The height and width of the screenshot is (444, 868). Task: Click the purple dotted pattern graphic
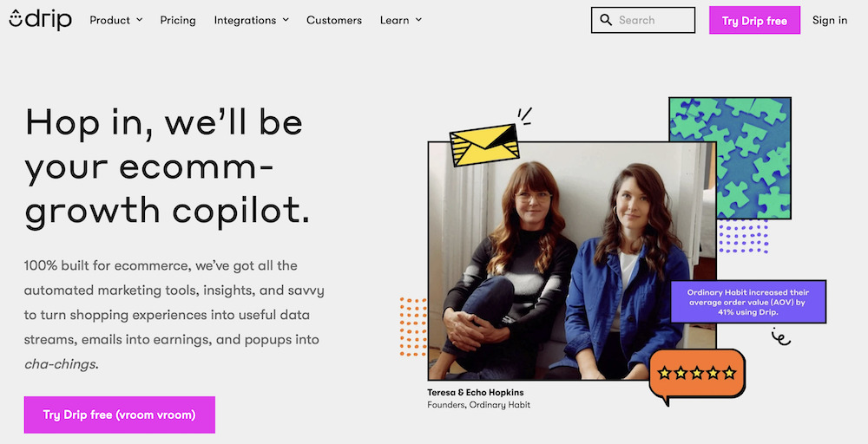click(743, 237)
